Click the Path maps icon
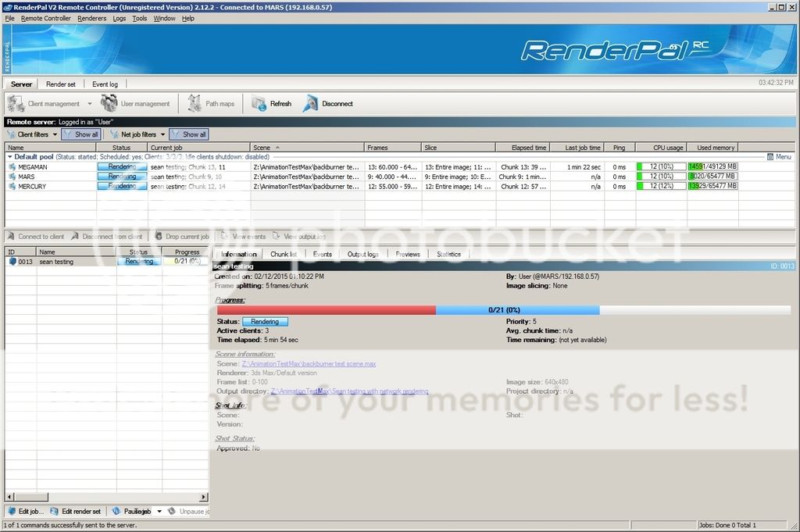This screenshot has height=532, width=800. [194, 103]
